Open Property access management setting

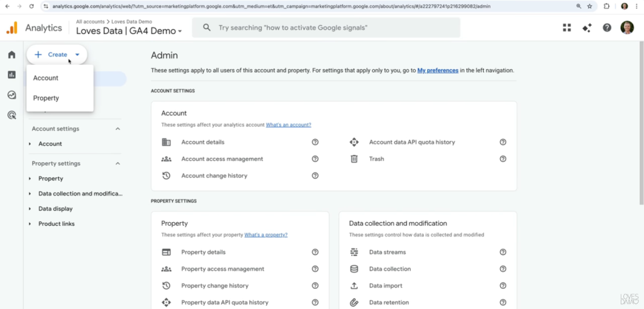223,269
